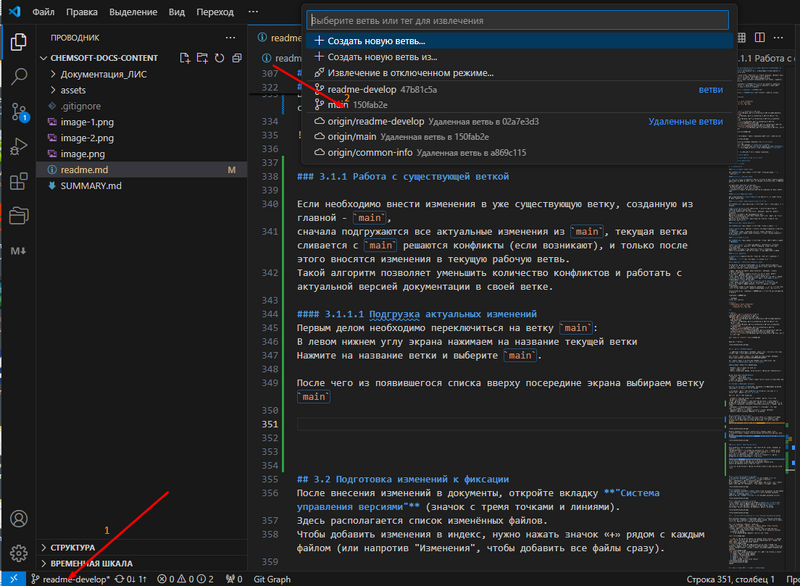Open readme.md in explorer
This screenshot has height=586, width=800.
142,170
